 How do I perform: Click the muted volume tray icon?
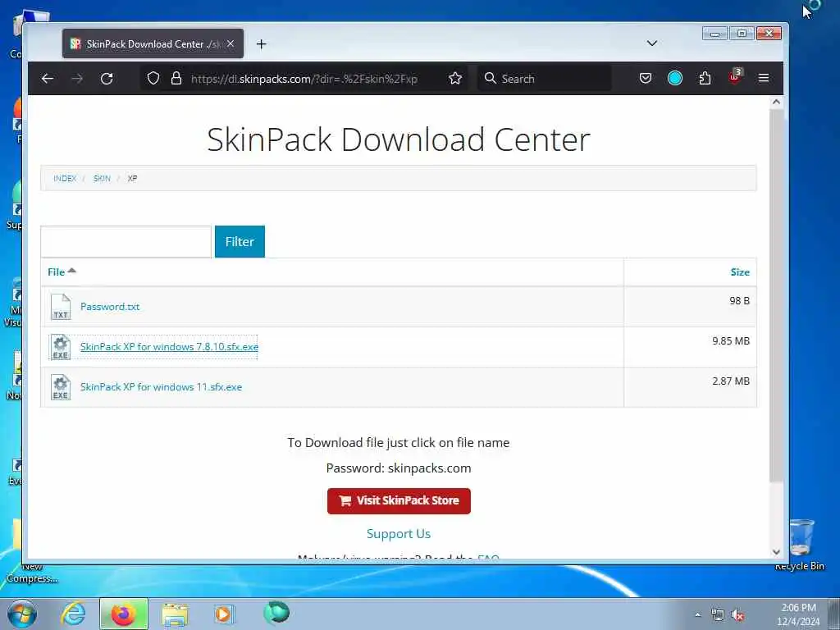pos(738,615)
